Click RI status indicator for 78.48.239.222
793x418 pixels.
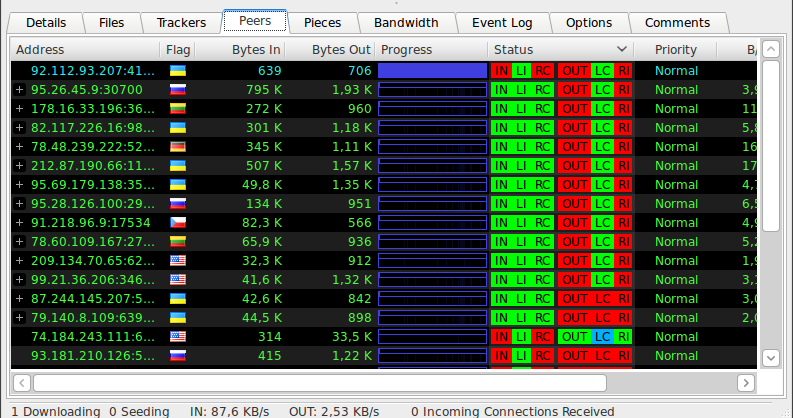pyautogui.click(x=624, y=147)
